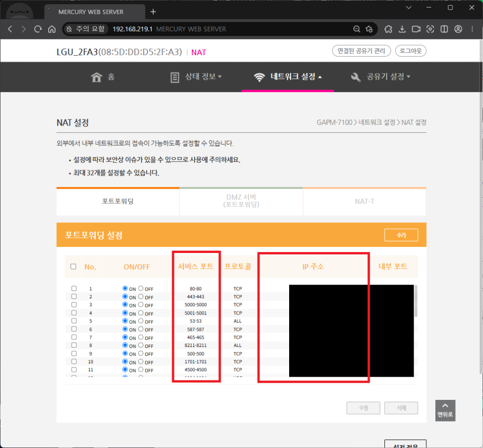Check the box for rule No. 1
Viewport: 483px width, 448px height.
[74, 288]
